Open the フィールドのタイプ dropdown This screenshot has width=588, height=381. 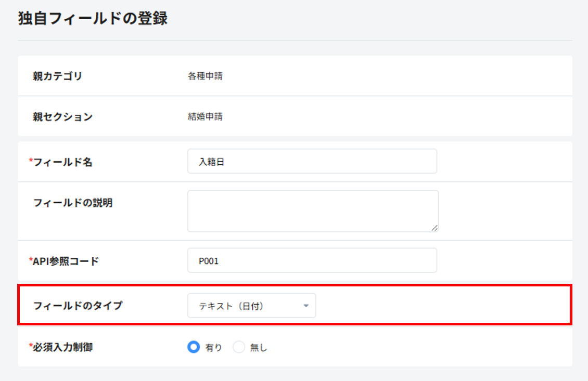251,306
